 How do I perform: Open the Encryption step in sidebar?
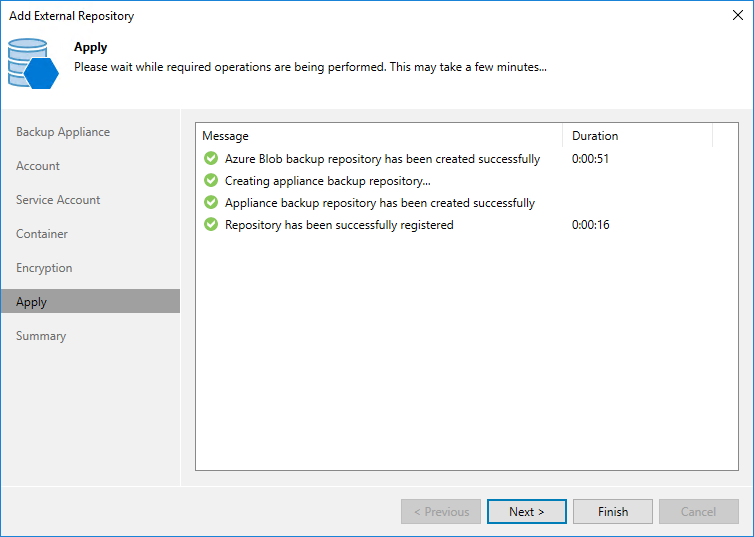pos(44,268)
